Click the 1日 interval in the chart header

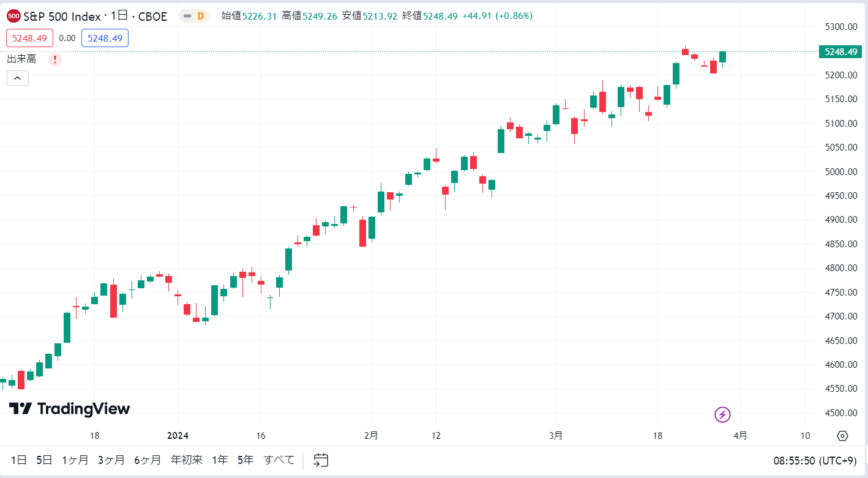coord(119,17)
